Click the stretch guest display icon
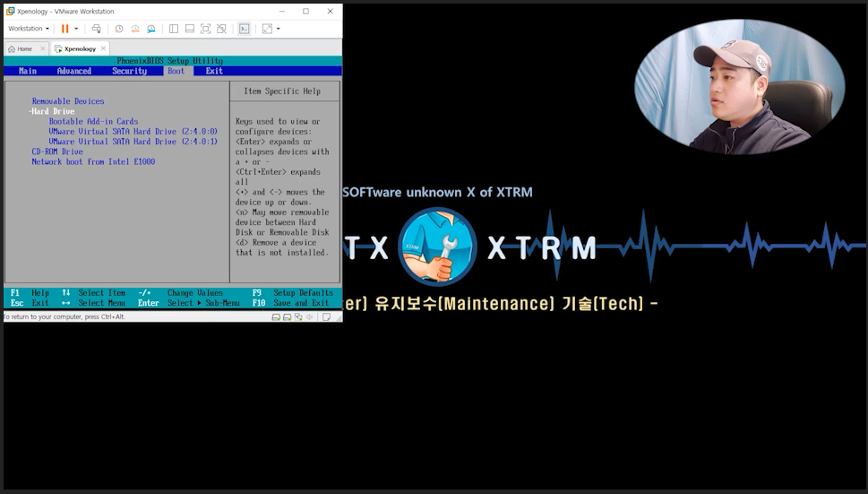The image size is (868, 494). (267, 29)
